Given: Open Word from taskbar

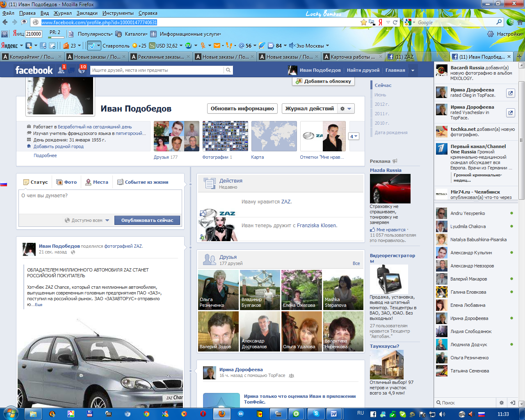Looking at the screenshot, I should pos(334,414).
